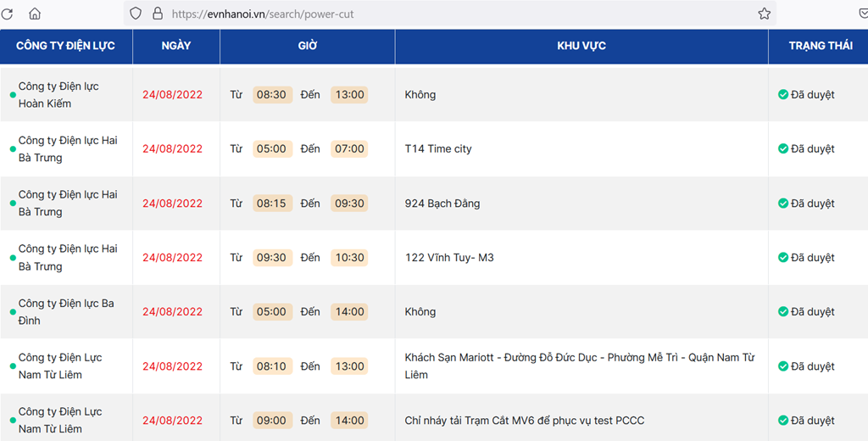Click green check icon in Hoàn Kiếm row

(x=782, y=95)
